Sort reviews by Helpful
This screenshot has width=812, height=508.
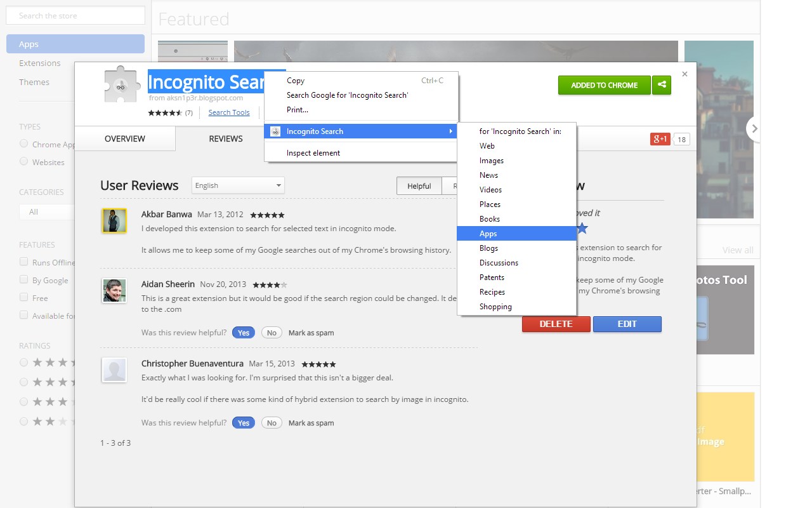[x=419, y=186]
